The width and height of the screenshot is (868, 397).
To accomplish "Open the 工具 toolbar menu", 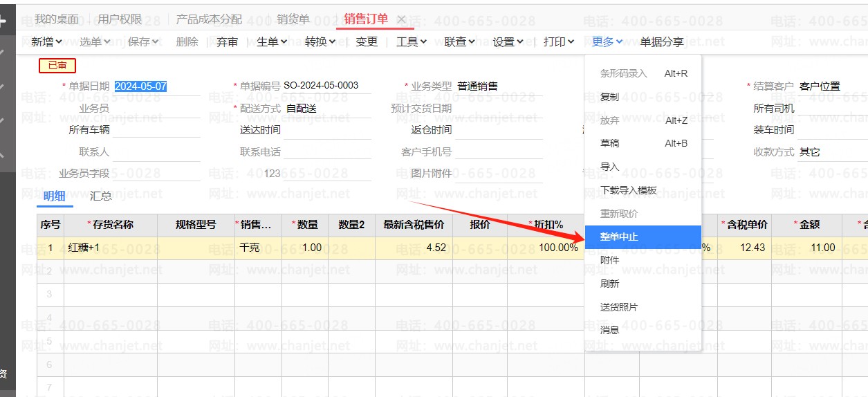I will click(x=411, y=42).
